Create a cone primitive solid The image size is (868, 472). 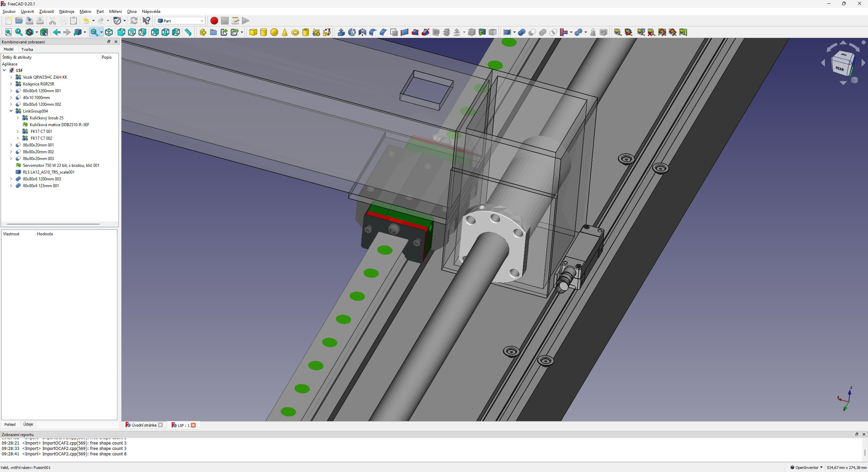click(x=284, y=32)
